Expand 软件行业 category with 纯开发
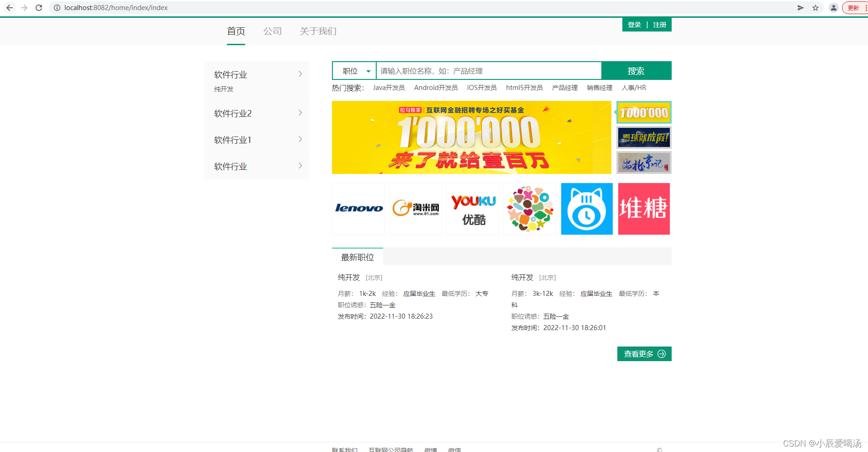868x452 pixels. (x=257, y=74)
